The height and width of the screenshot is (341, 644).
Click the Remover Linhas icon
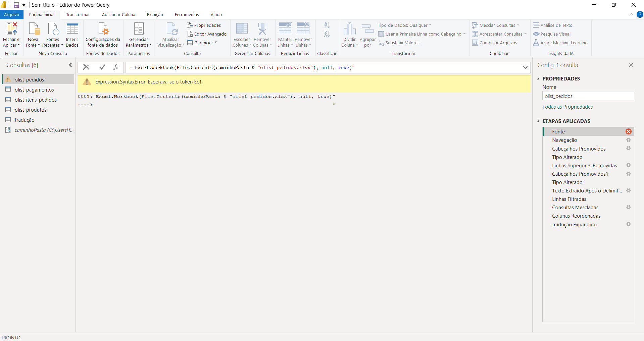pos(303,29)
